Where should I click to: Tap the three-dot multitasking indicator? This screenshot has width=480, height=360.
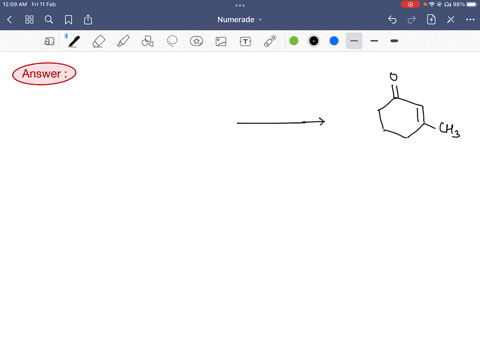click(240, 5)
